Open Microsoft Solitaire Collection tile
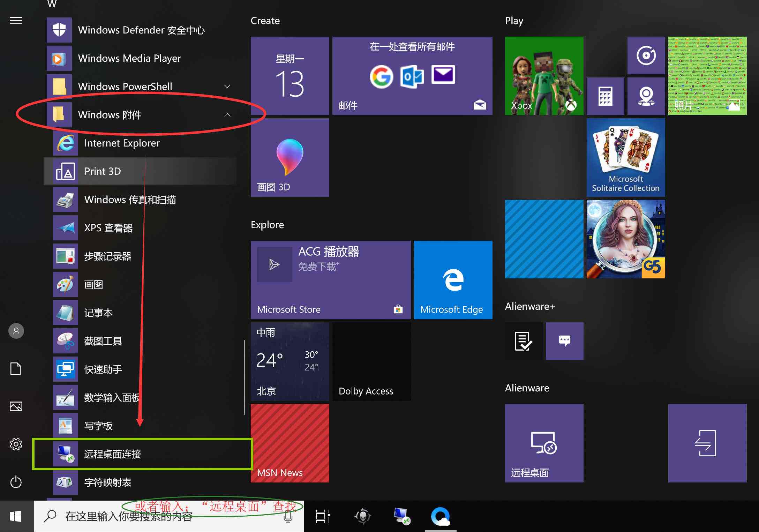 pyautogui.click(x=626, y=157)
